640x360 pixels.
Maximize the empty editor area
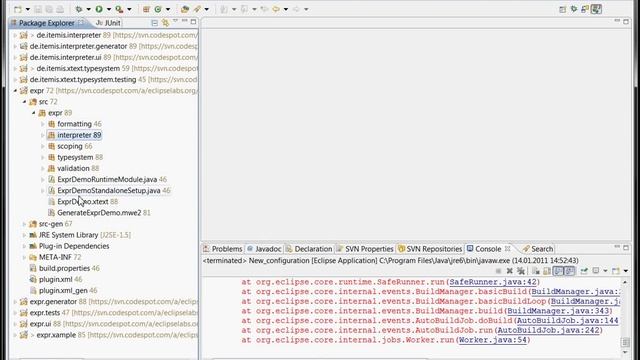[x=626, y=21]
